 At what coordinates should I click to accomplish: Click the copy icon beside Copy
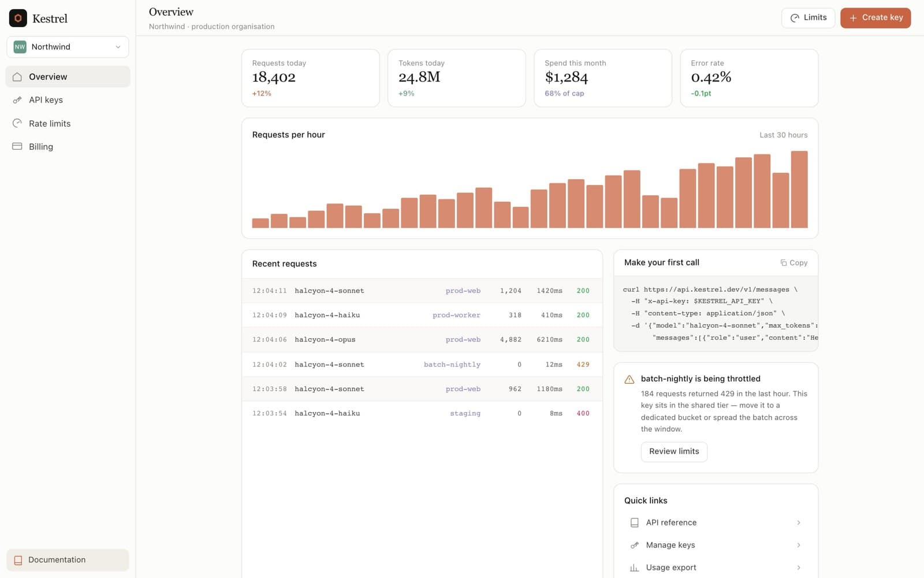point(784,262)
